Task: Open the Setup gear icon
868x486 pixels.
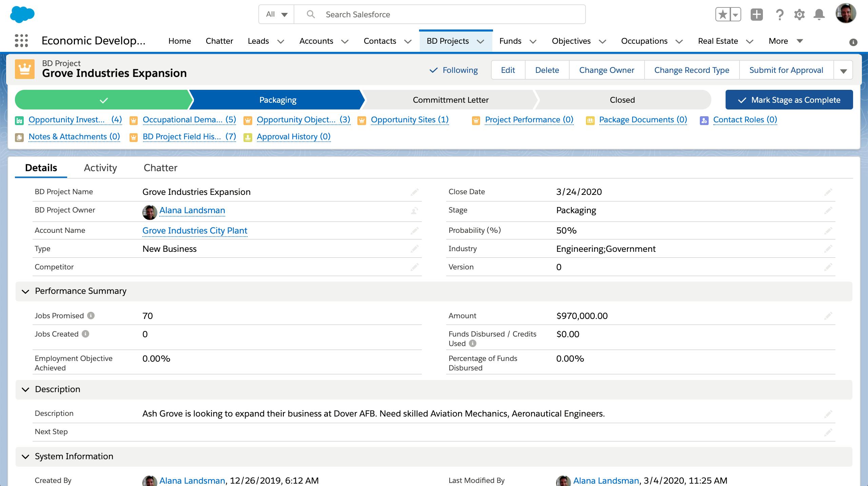Action: [799, 15]
